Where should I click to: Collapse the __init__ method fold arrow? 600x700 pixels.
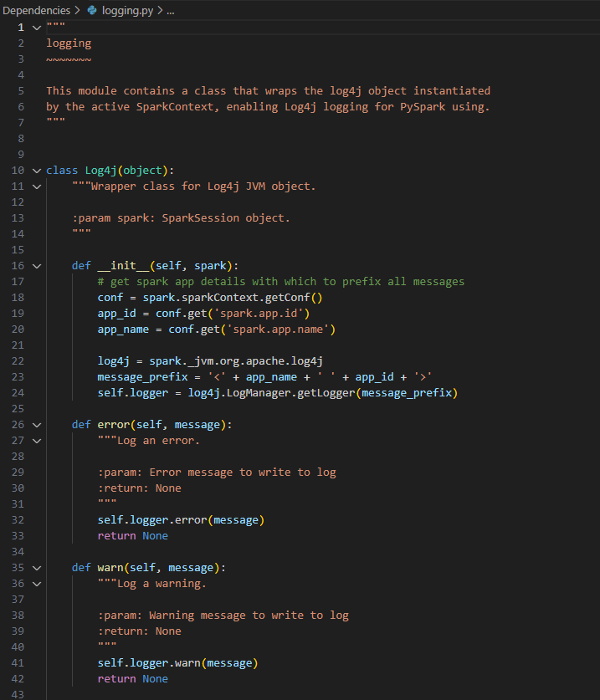[x=36, y=265]
